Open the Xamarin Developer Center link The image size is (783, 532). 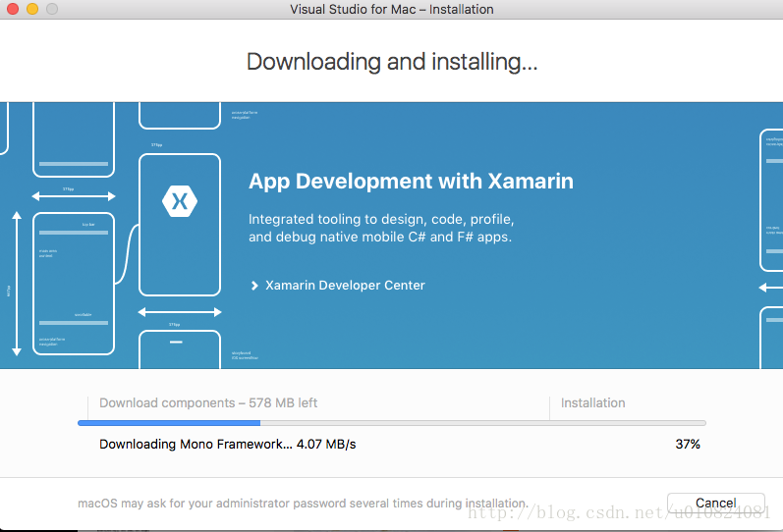pyautogui.click(x=345, y=286)
